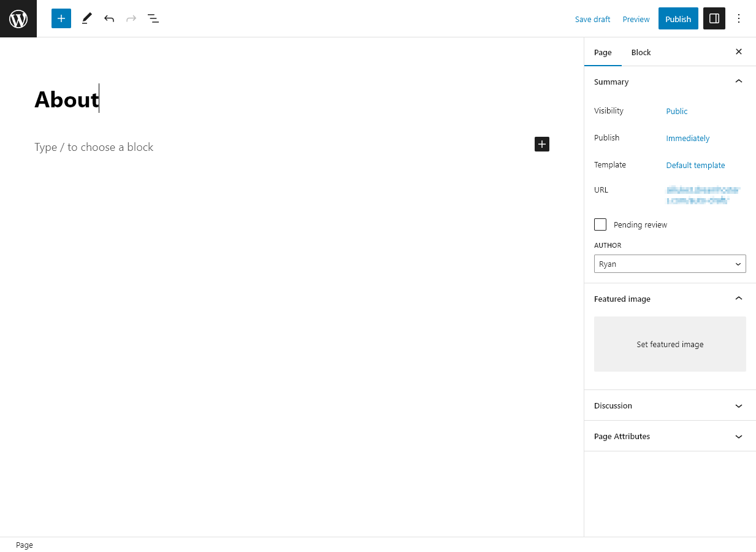Collapse the Featured image section
The image size is (756, 552).
point(738,299)
